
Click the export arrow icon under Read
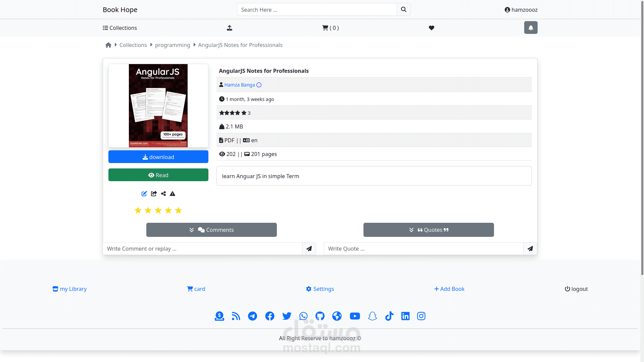coord(154,194)
